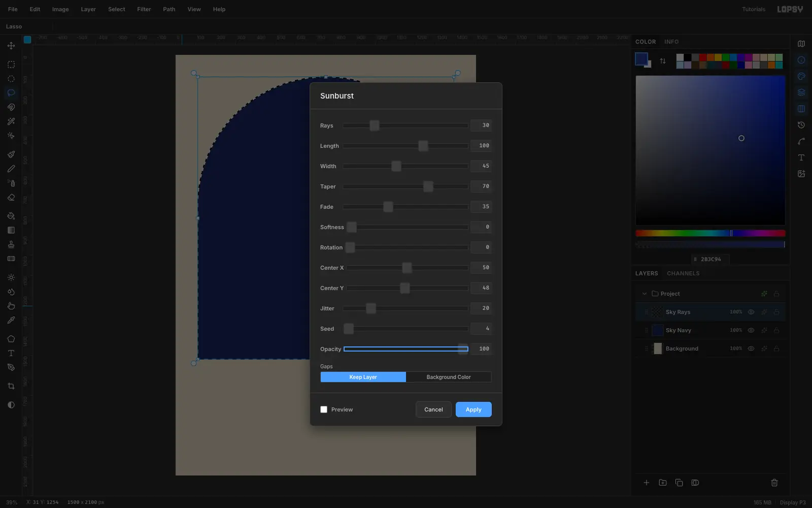Image resolution: width=812 pixels, height=508 pixels.
Task: Select the Move tool
Action: [x=11, y=46]
